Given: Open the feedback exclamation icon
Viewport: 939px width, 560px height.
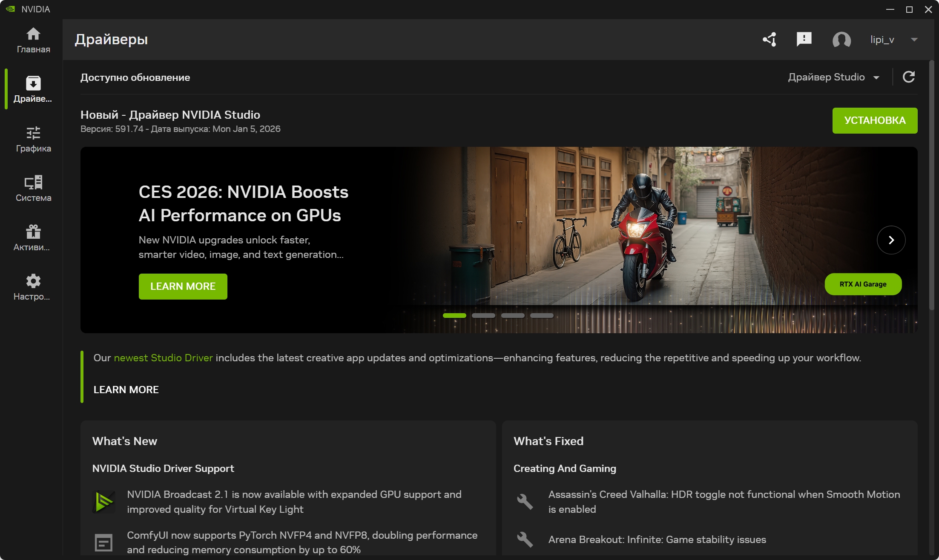Looking at the screenshot, I should point(804,40).
